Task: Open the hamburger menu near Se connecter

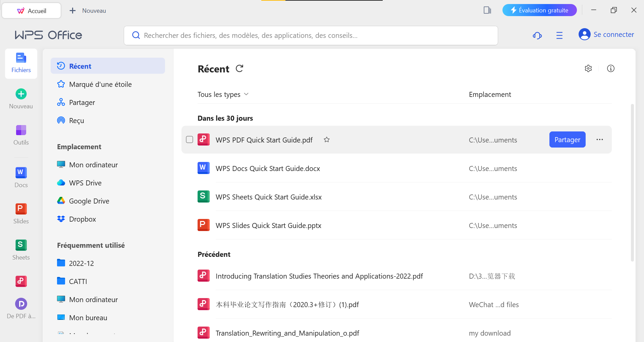Action: pos(559,35)
